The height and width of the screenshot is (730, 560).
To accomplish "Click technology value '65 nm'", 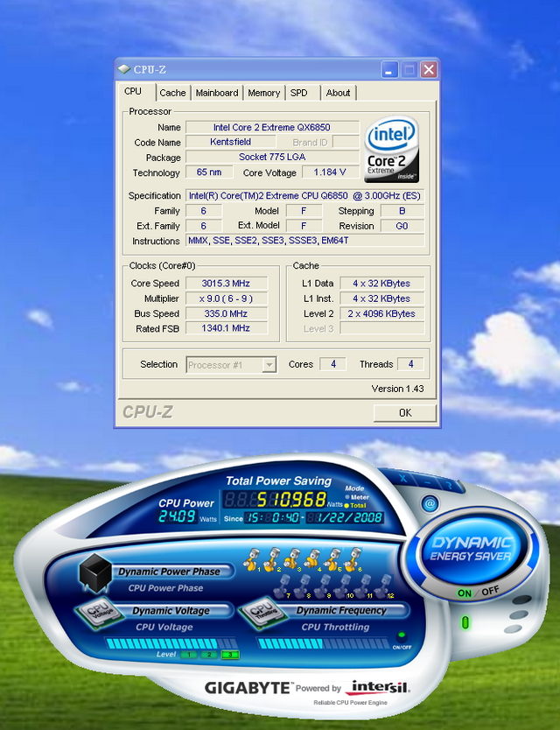I will pos(209,172).
